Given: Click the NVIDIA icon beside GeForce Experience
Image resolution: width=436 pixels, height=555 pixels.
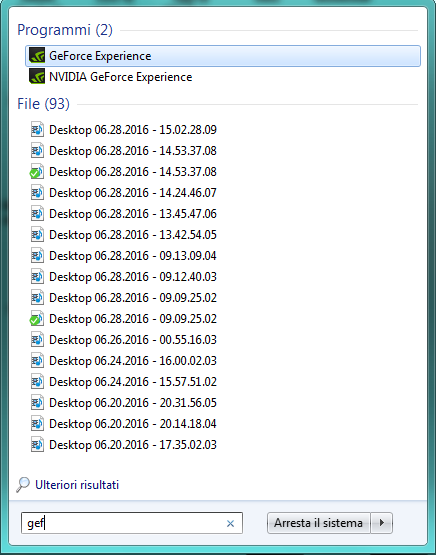Looking at the screenshot, I should click(37, 56).
